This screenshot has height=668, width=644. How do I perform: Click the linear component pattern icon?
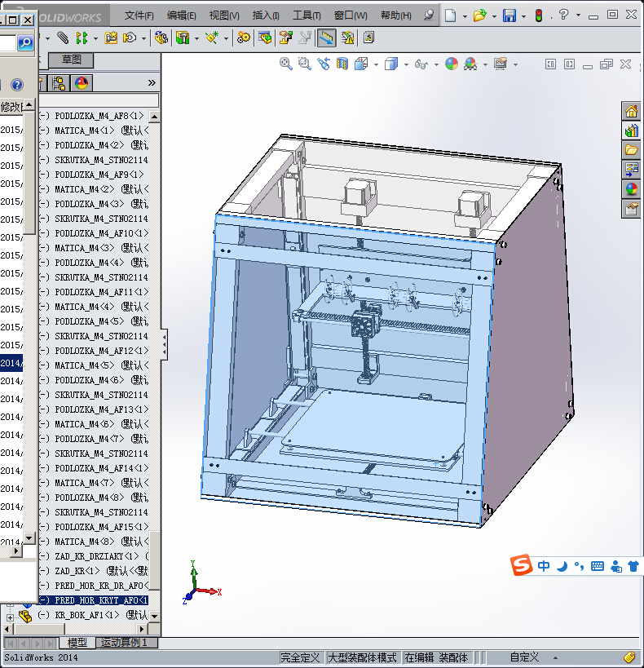[82, 38]
